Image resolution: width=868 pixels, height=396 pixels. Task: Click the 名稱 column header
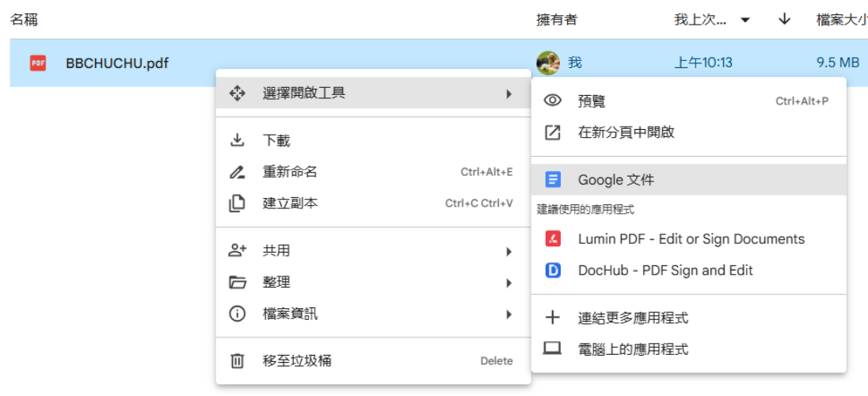pos(24,20)
